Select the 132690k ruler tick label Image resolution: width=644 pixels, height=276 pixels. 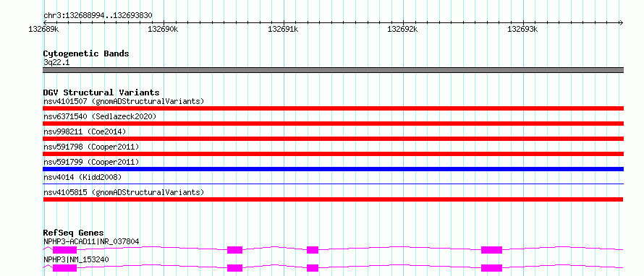pos(163,29)
